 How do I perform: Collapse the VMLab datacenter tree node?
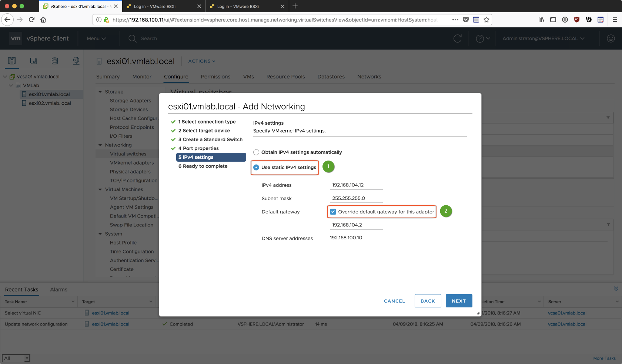point(11,85)
